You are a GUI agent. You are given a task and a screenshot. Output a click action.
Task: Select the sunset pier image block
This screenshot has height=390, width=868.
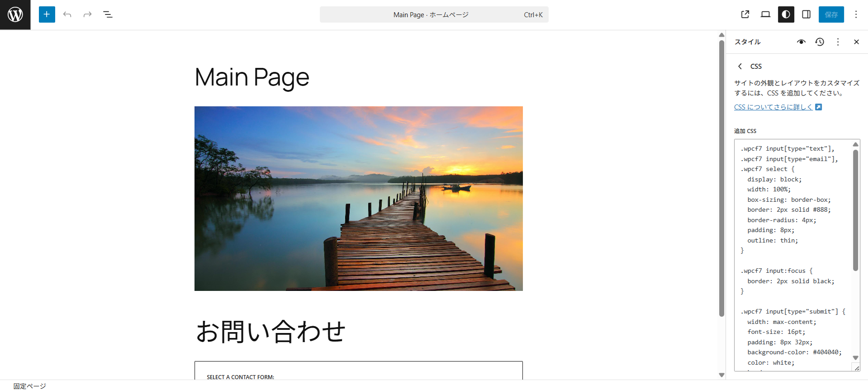(359, 199)
